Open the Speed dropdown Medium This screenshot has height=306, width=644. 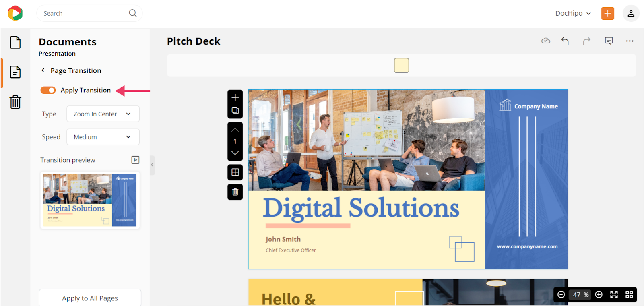pos(103,137)
